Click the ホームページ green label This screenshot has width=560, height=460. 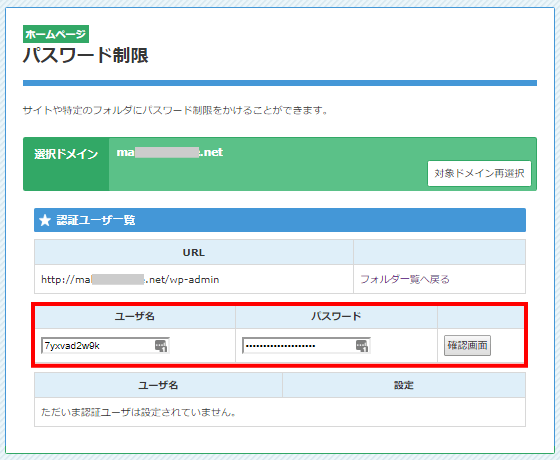click(x=56, y=34)
